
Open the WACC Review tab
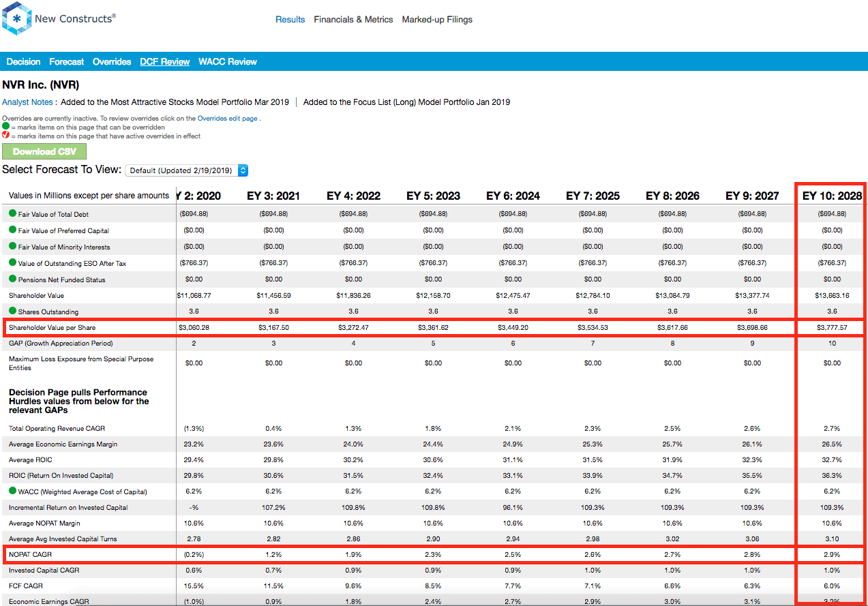(x=228, y=61)
